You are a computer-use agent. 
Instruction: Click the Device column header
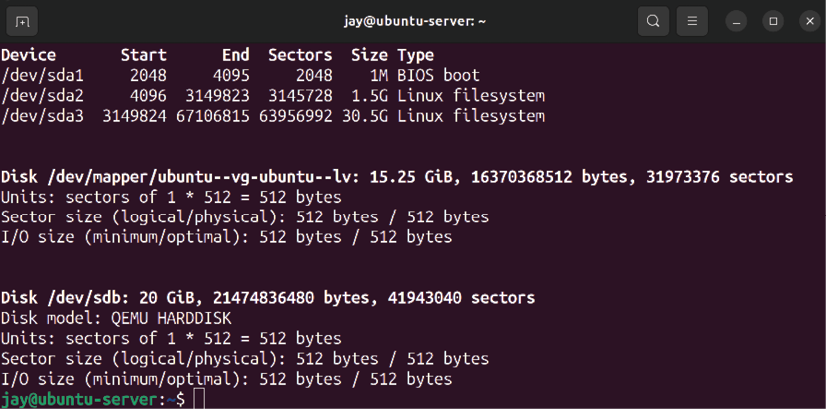(28, 55)
